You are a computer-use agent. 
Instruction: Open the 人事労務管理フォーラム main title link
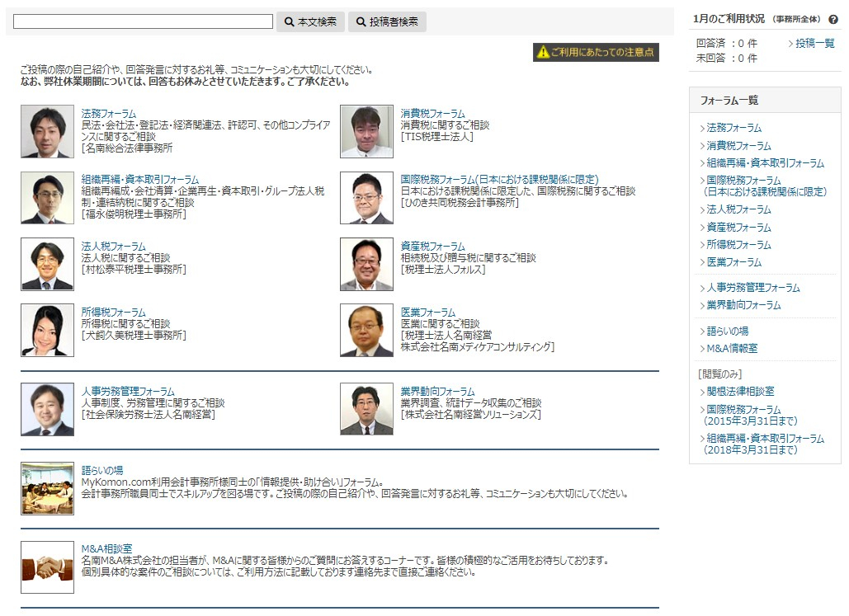(128, 392)
